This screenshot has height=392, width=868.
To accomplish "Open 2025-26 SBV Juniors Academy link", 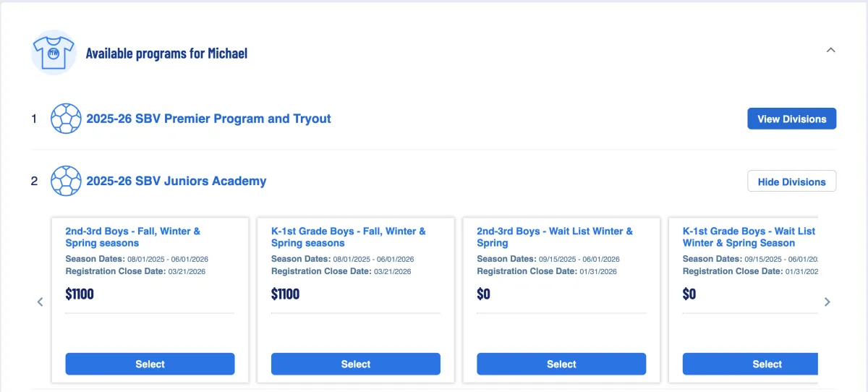I will 176,181.
